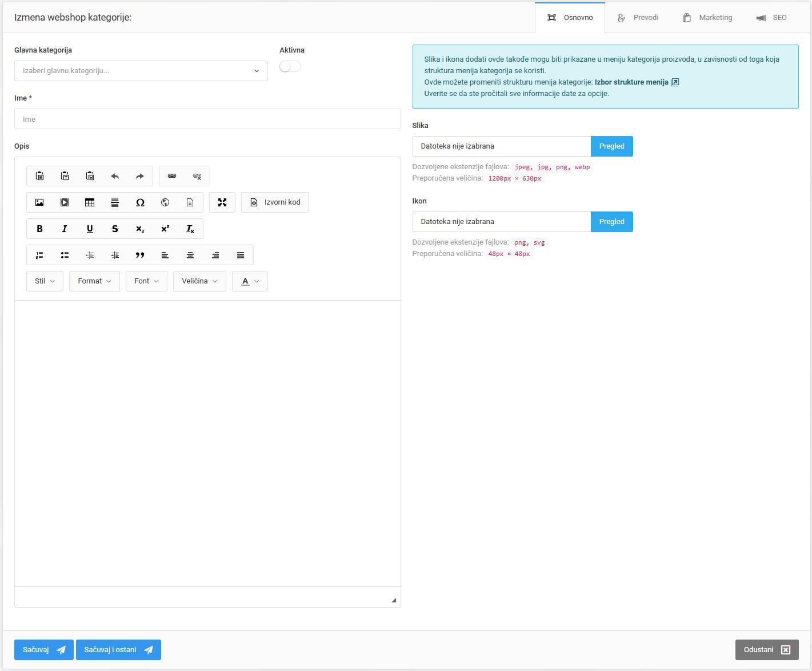Open the Glavna kategorija selection dropdown
Screen dimensions: 812x671
(x=141, y=71)
